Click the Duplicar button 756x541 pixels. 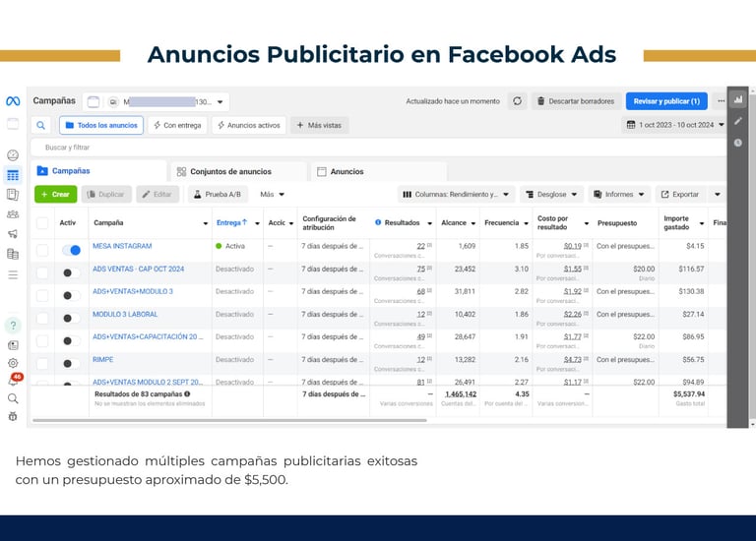pos(106,194)
